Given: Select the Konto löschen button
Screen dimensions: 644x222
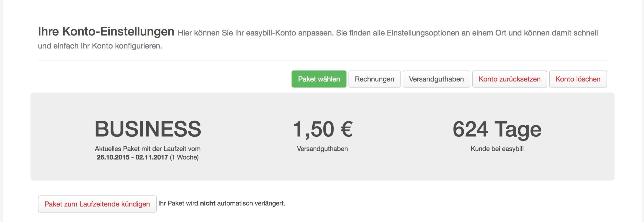Looking at the screenshot, I should tap(578, 79).
